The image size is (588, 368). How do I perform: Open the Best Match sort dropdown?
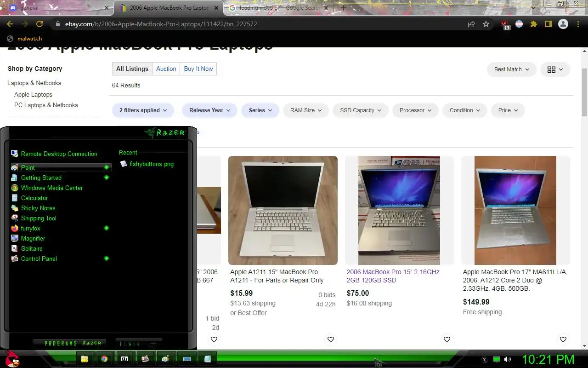(x=511, y=69)
